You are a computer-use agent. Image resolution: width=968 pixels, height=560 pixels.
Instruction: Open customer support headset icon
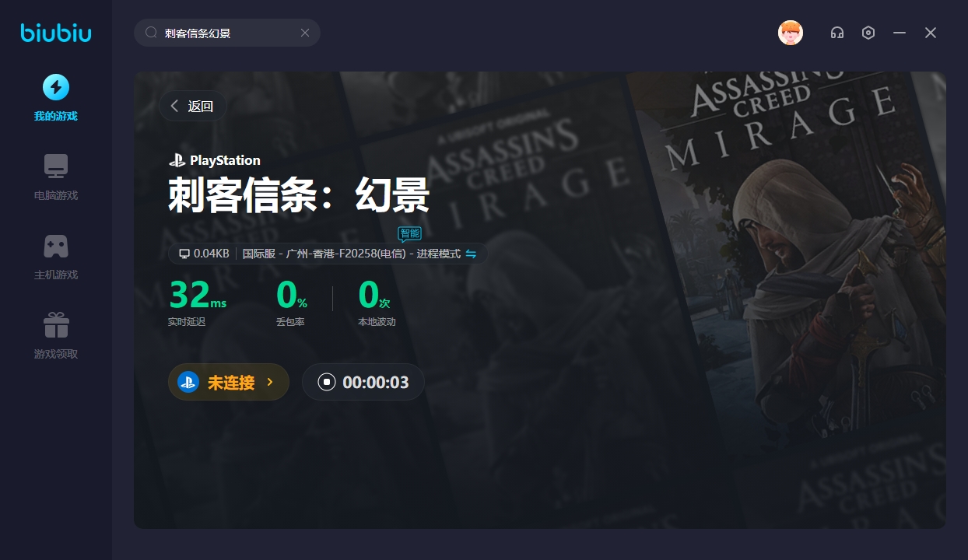[837, 33]
